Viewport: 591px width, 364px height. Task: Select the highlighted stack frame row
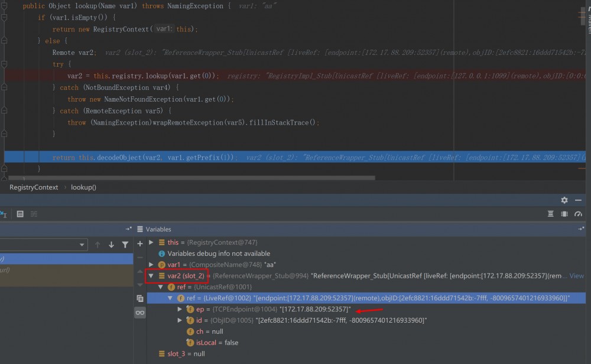click(x=66, y=259)
